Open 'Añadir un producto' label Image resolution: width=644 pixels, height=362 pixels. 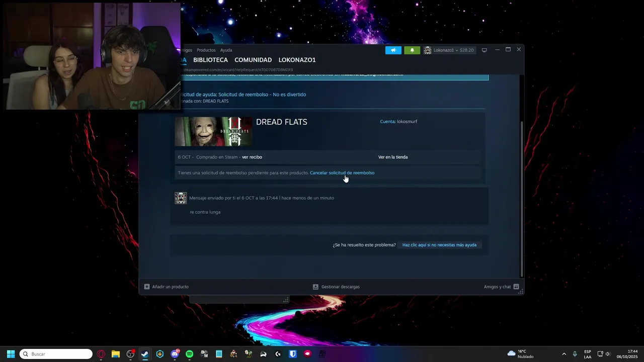point(171,287)
